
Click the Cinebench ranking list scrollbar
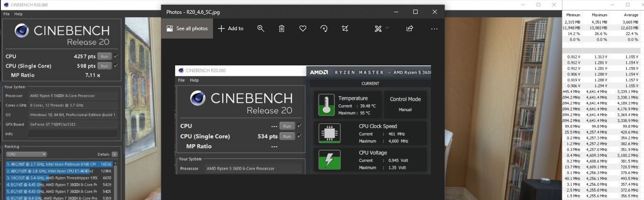(x=116, y=181)
